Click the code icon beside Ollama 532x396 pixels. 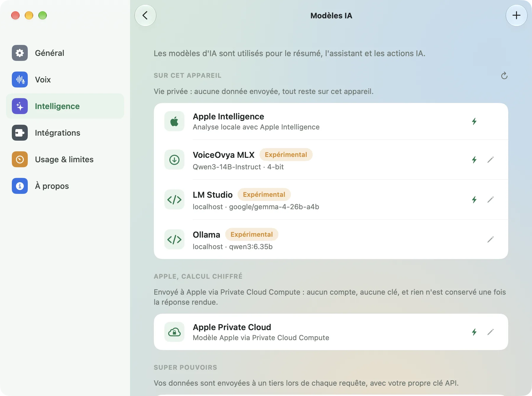coord(174,239)
